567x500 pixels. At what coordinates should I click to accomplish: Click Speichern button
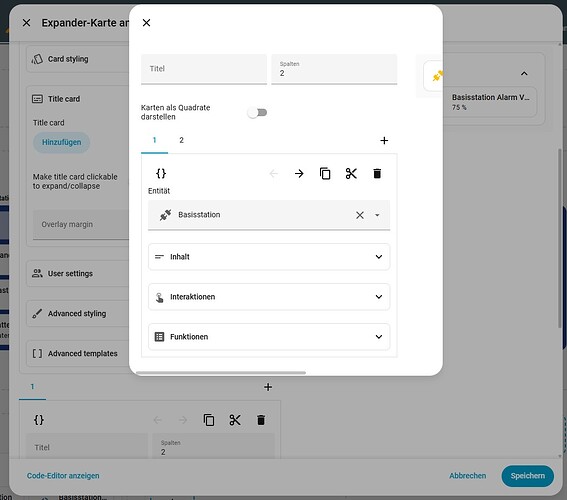[528, 476]
